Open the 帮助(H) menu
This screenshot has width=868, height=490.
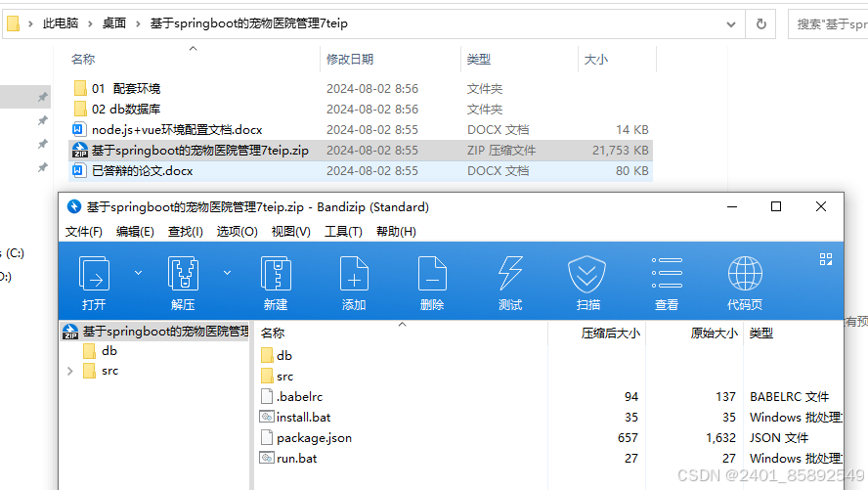[x=396, y=232]
